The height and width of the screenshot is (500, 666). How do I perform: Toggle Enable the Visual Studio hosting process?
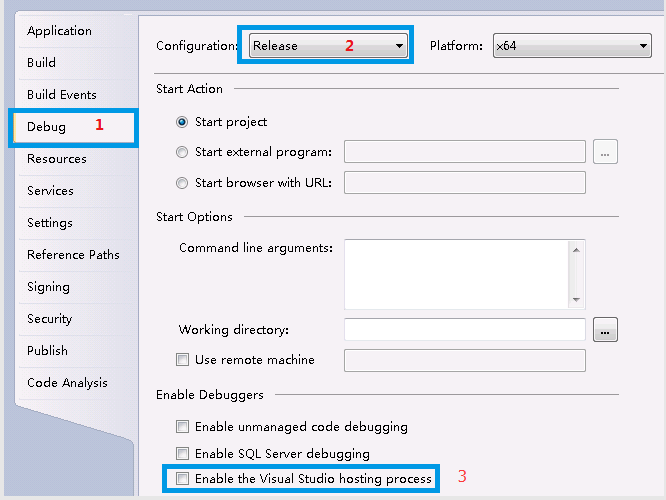click(182, 479)
